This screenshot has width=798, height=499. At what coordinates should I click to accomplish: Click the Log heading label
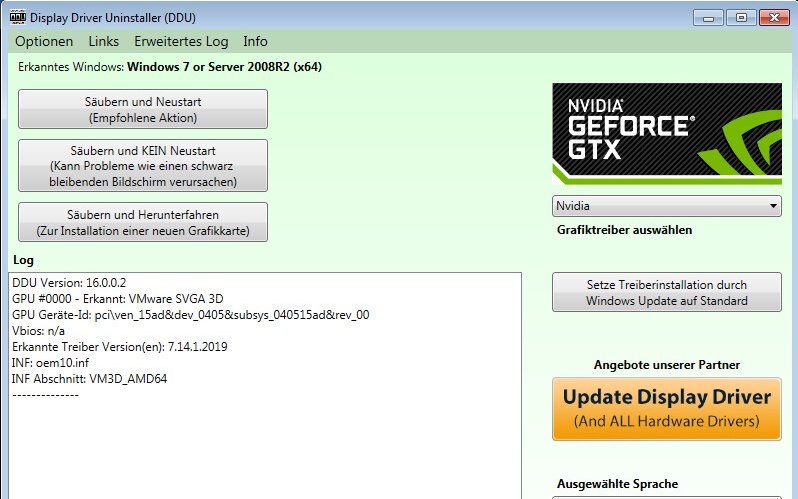[x=23, y=260]
